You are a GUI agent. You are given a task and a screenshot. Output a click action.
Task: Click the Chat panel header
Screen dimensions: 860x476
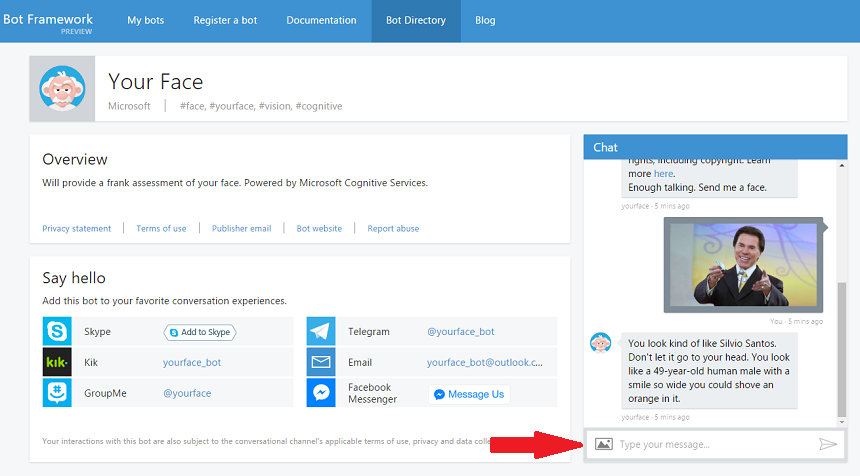tap(715, 147)
